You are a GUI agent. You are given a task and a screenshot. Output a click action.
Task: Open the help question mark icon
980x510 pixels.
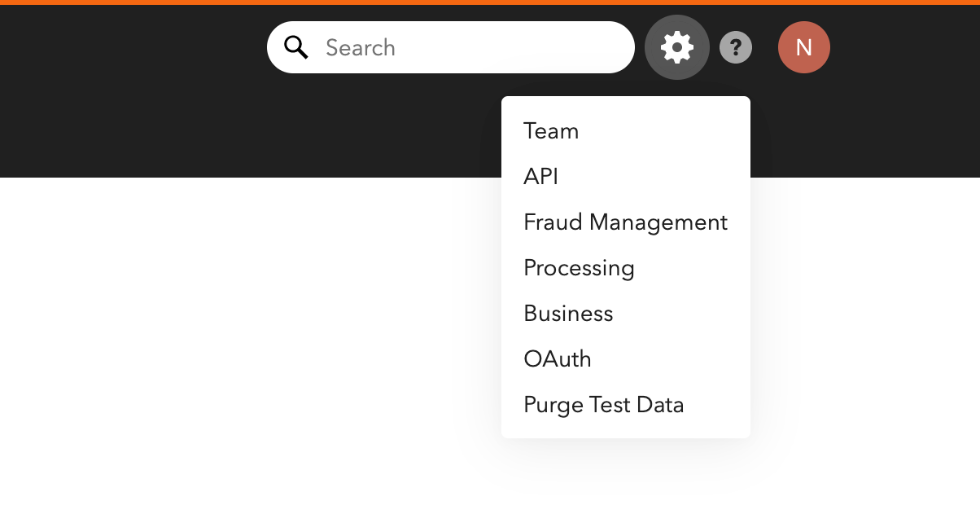(736, 47)
